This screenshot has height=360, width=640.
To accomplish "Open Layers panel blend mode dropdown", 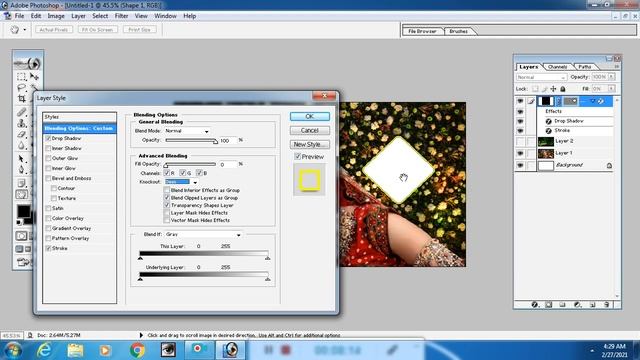I will click(541, 77).
